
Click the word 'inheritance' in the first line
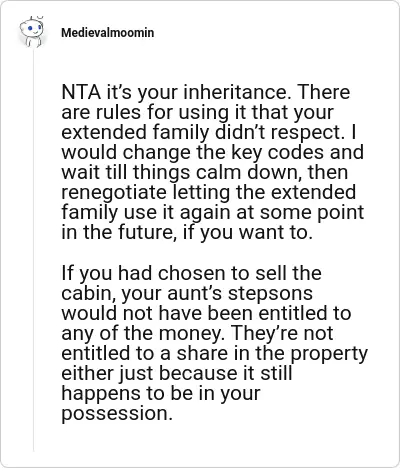tap(235, 92)
